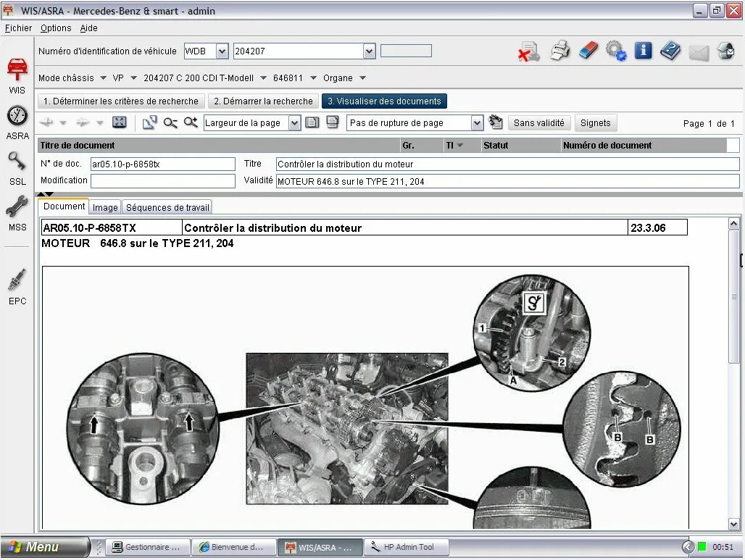Click the single page view icon
Image resolution: width=745 pixels, height=560 pixels.
312,122
